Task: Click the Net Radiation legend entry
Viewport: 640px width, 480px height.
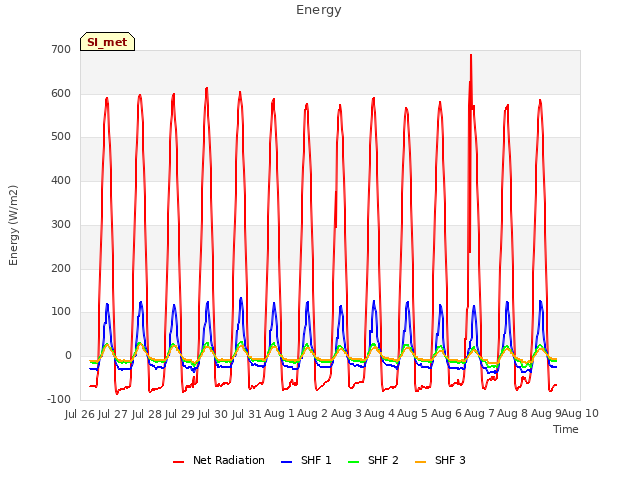Action: (218, 460)
